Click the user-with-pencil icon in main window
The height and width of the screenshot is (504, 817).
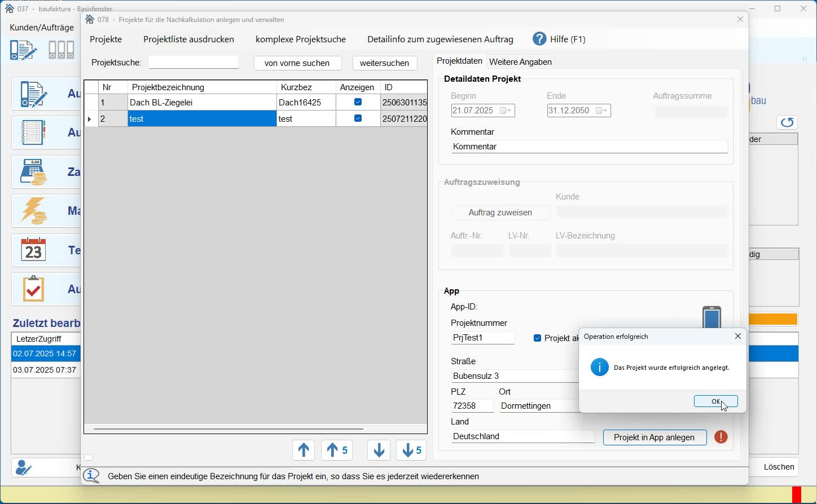[x=24, y=467]
